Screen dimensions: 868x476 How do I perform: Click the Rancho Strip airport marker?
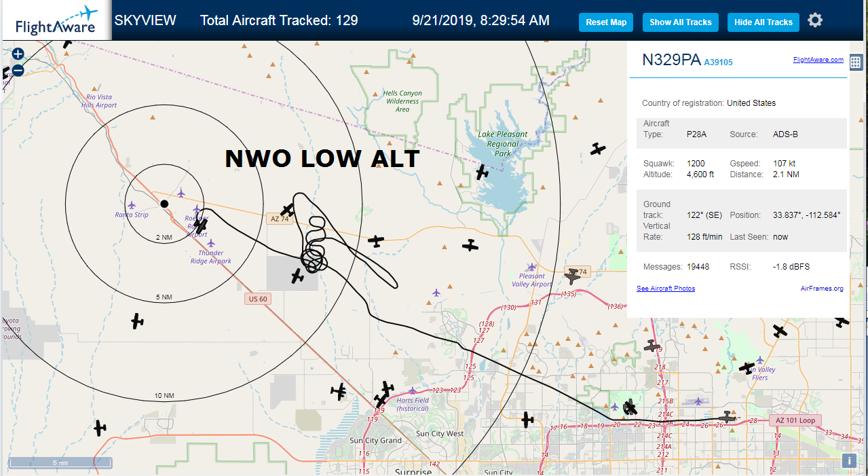132,205
